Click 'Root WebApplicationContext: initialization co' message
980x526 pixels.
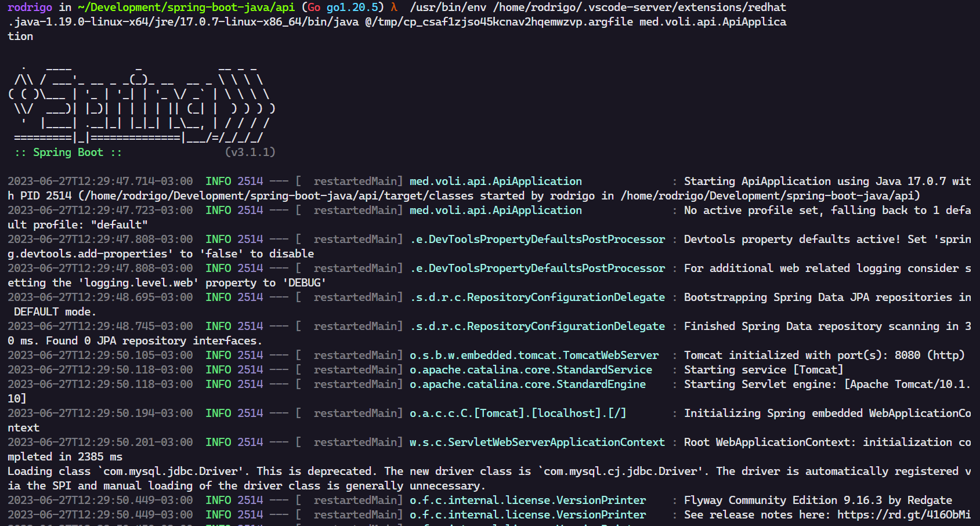pos(827,442)
